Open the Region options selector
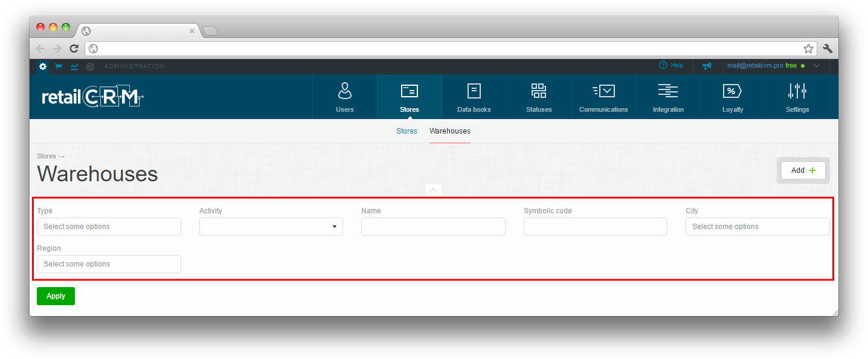This screenshot has height=359, width=868. (109, 264)
